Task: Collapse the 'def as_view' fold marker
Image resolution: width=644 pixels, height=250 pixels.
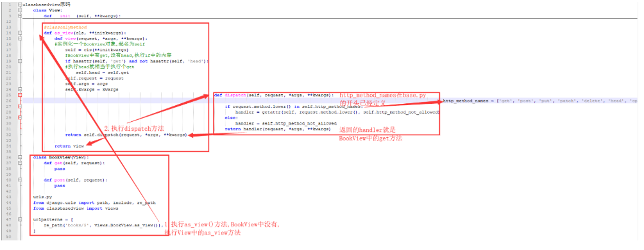Action: [x=20, y=33]
